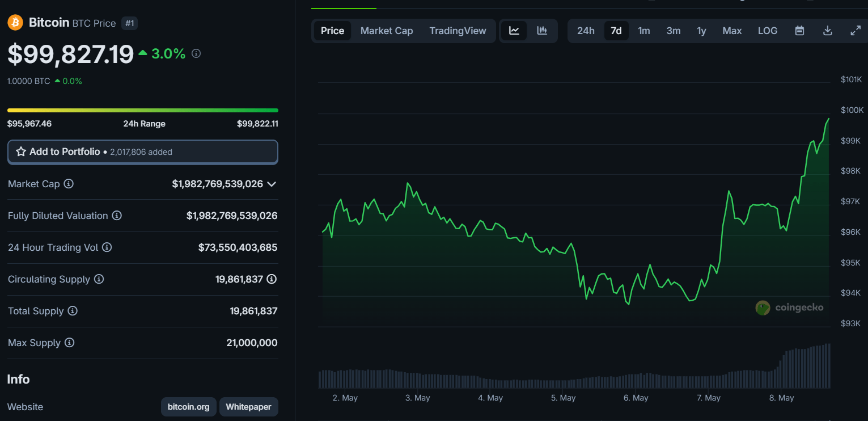Set chart range to Max
868x421 pixels.
(732, 31)
